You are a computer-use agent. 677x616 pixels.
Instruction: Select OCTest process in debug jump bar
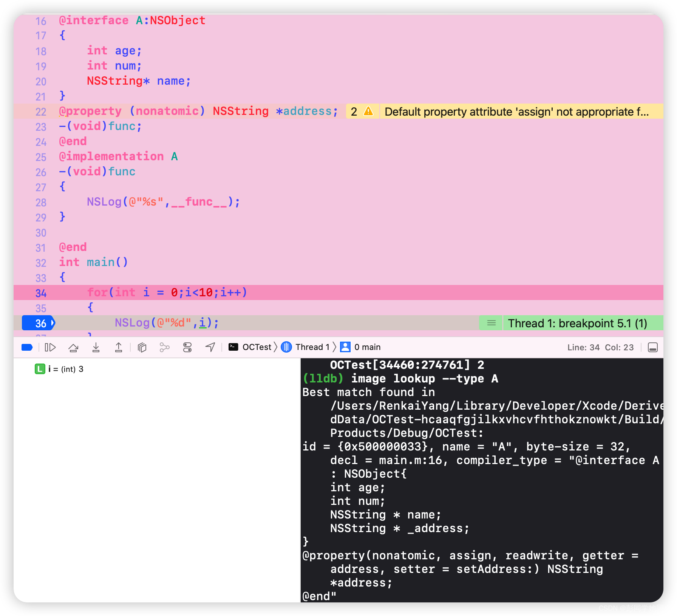click(250, 347)
